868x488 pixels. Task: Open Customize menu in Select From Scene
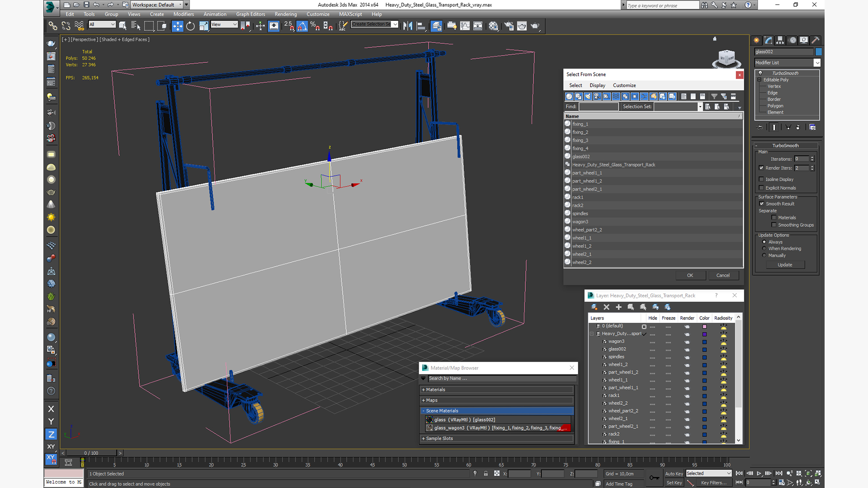click(624, 85)
